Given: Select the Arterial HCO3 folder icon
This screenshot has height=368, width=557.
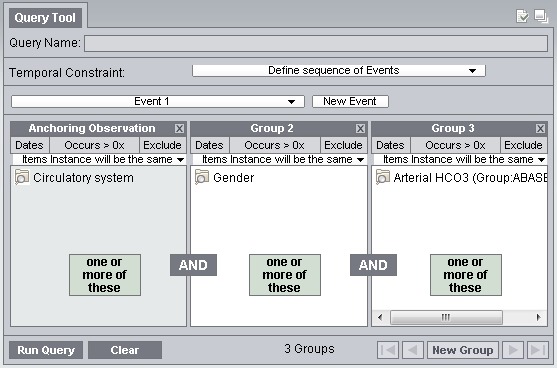Looking at the screenshot, I should tap(383, 177).
